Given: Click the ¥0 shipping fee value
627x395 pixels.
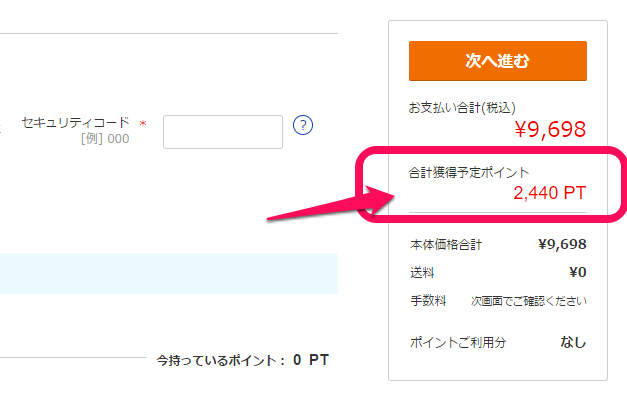Looking at the screenshot, I should (578, 272).
